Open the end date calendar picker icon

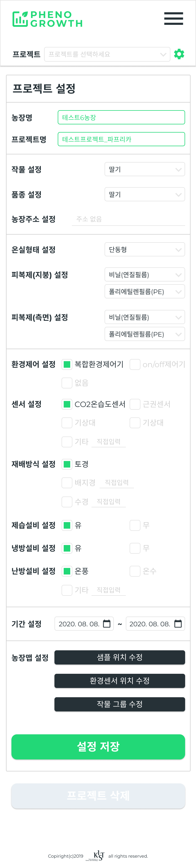click(x=178, y=624)
